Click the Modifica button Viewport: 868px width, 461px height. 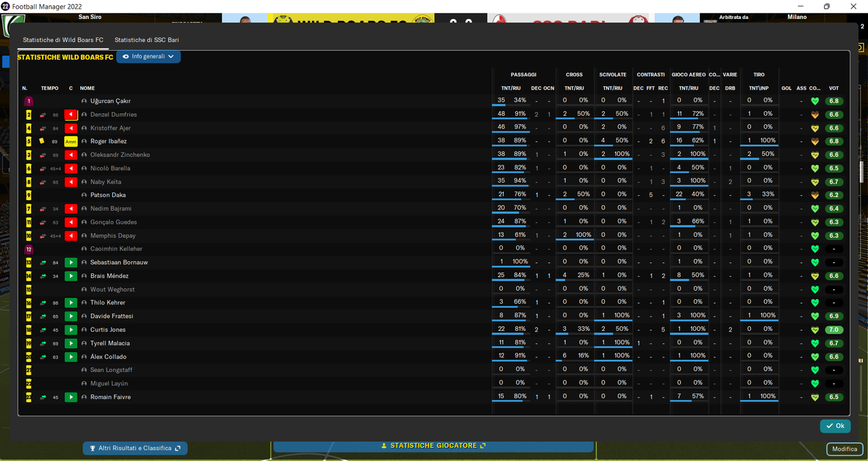pos(844,449)
